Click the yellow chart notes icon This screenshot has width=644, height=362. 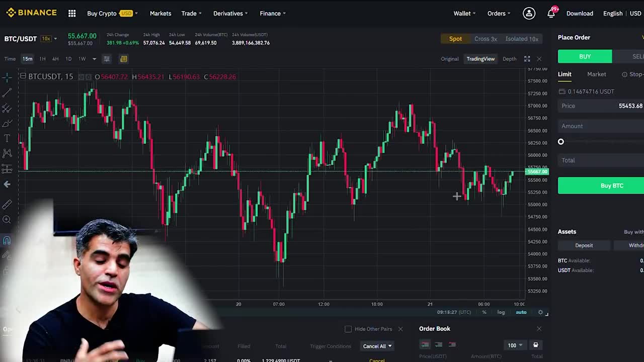coord(123,59)
